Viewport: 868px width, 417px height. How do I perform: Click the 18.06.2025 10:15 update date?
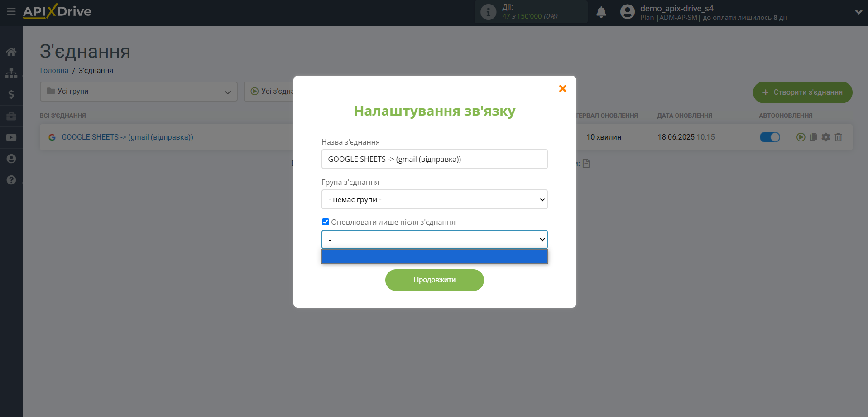pos(686,137)
